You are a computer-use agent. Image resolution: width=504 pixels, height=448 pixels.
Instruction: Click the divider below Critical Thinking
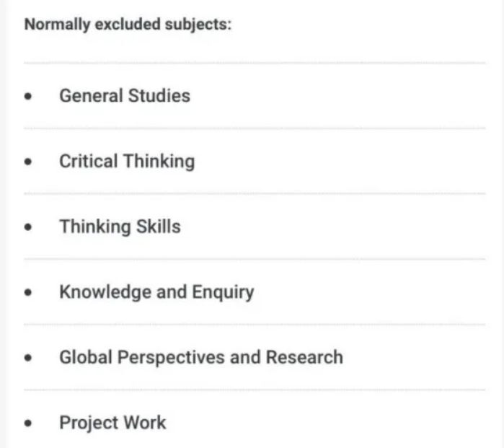click(255, 193)
